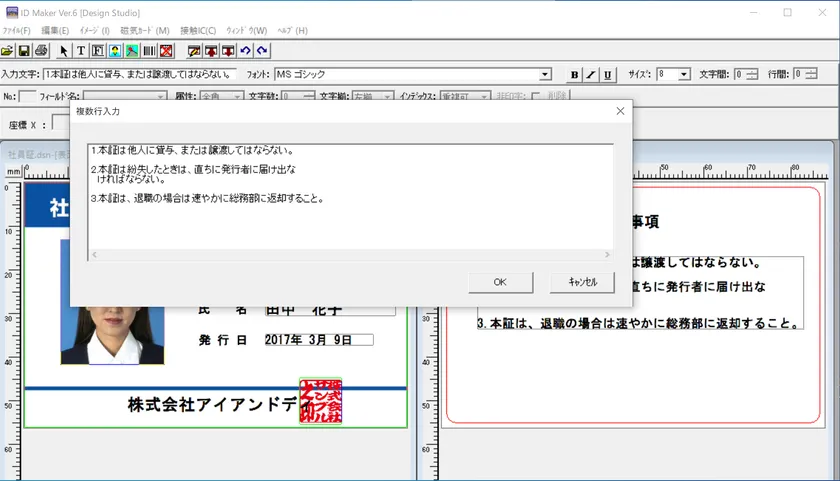Image resolution: width=840 pixels, height=481 pixels.
Task: Open the 属性 dropdown showing 全角
Action: (x=237, y=97)
